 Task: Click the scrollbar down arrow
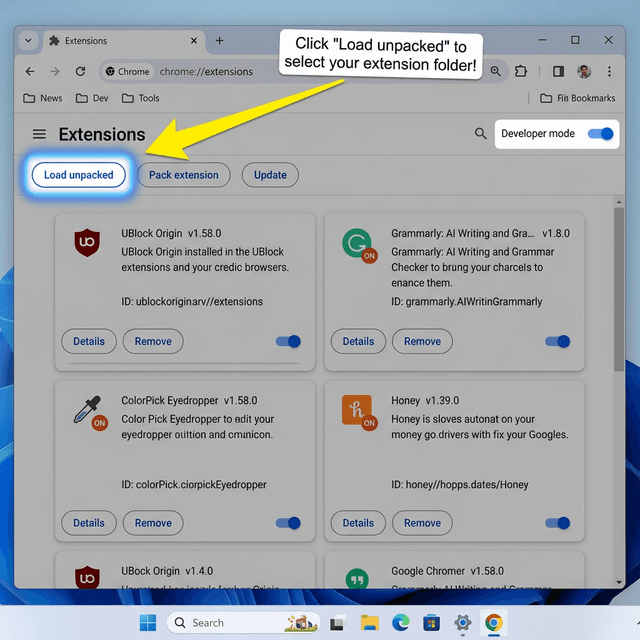point(619,582)
